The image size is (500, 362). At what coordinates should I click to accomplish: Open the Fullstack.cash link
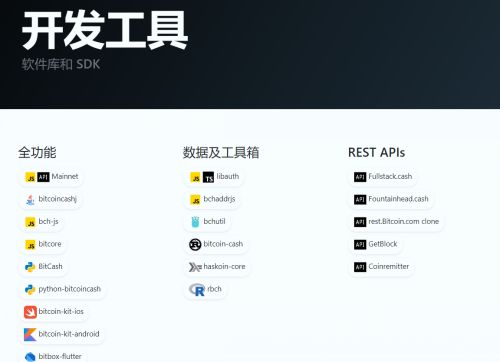[x=390, y=176]
